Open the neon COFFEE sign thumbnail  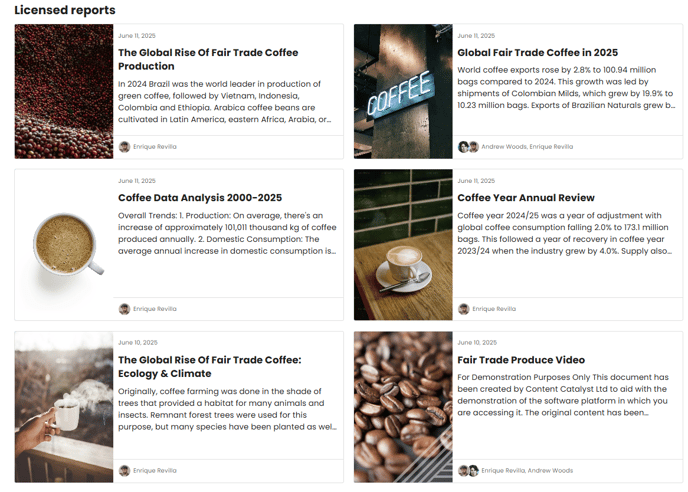[x=403, y=91]
